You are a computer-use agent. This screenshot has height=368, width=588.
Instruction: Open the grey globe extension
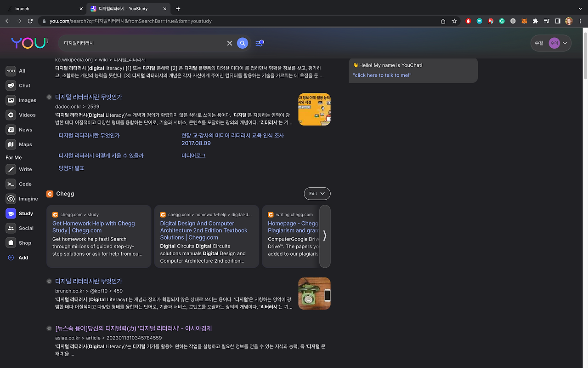[x=513, y=21]
